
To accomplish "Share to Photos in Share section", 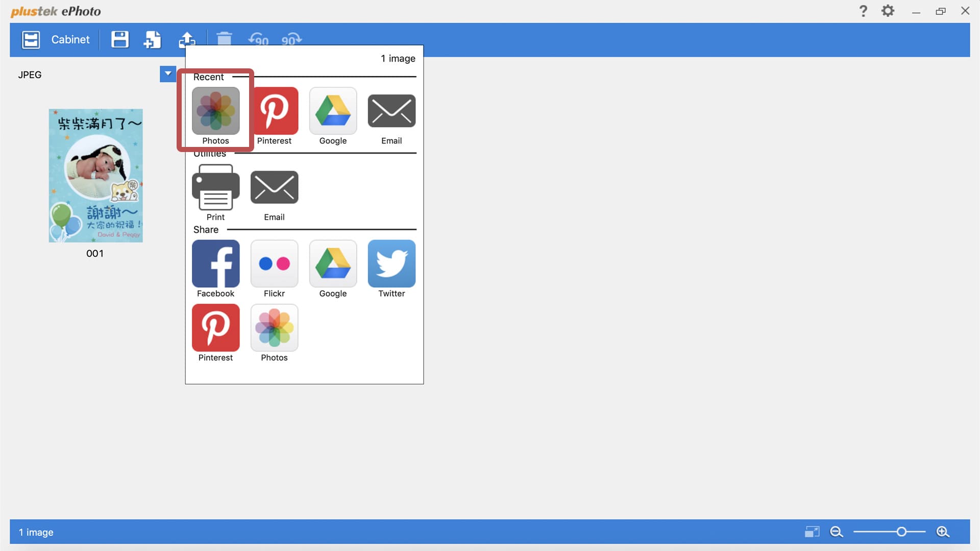I will click(x=274, y=333).
